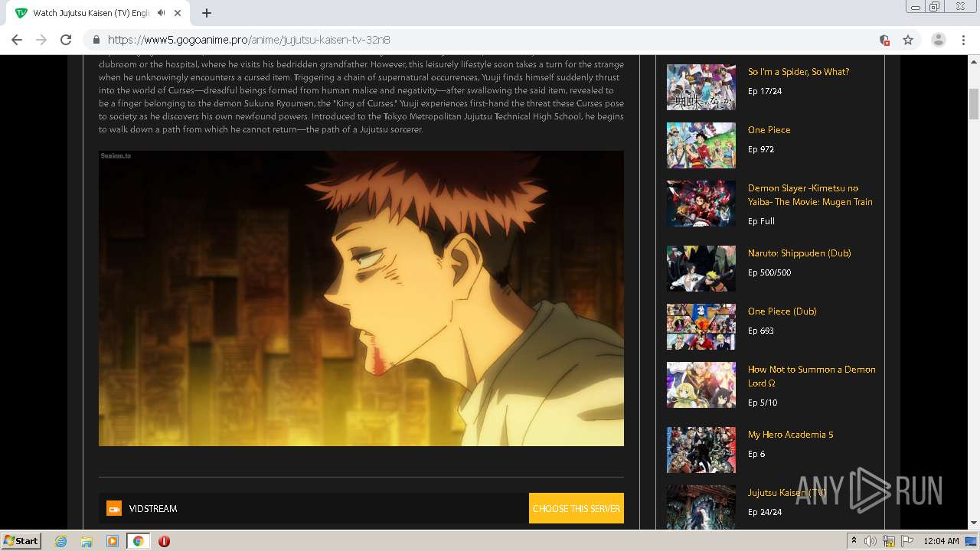This screenshot has width=980, height=551.
Task: Open So I'm a Spider, So What? link
Action: tap(799, 72)
